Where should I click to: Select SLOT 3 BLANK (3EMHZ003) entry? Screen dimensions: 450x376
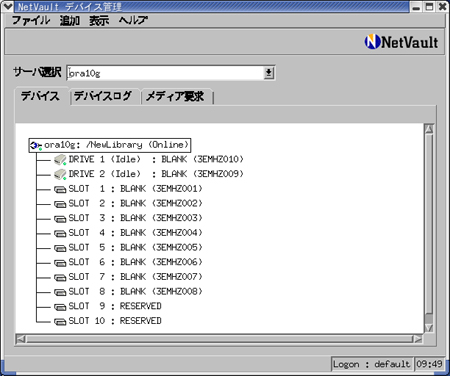(x=135, y=218)
